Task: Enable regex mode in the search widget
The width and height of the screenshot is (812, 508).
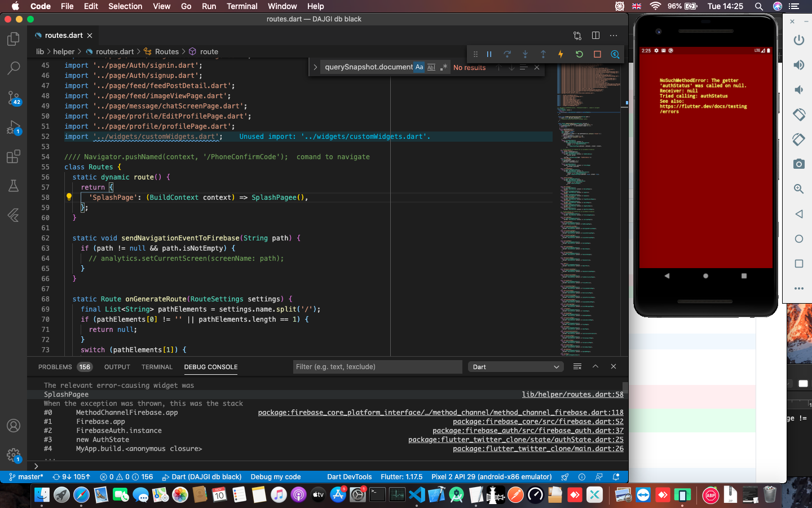Action: click(443, 67)
